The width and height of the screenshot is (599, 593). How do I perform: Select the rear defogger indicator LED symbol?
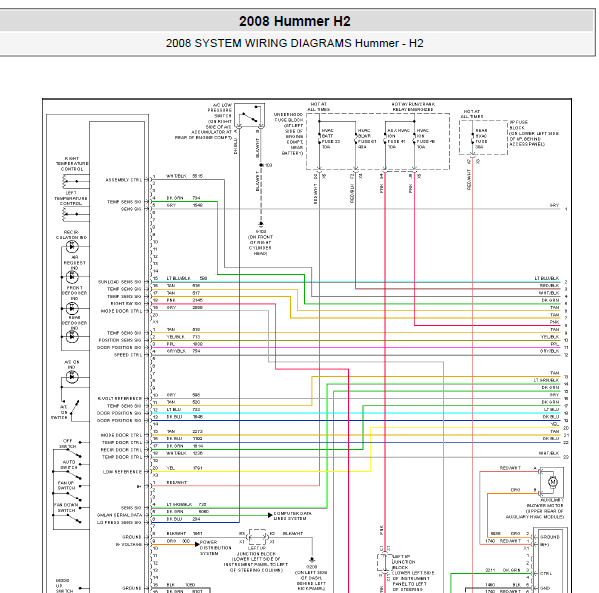[72, 337]
